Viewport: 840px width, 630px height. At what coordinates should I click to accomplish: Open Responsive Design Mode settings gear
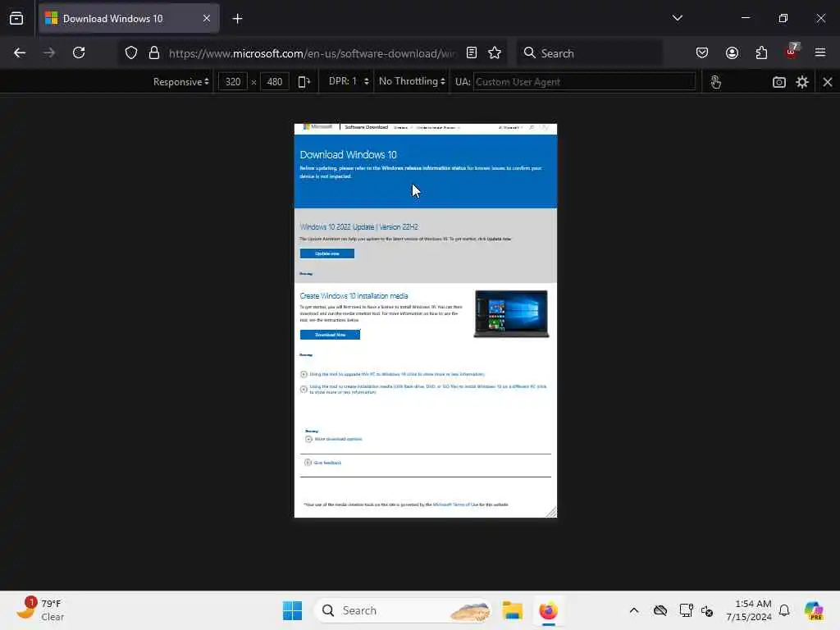pyautogui.click(x=802, y=82)
